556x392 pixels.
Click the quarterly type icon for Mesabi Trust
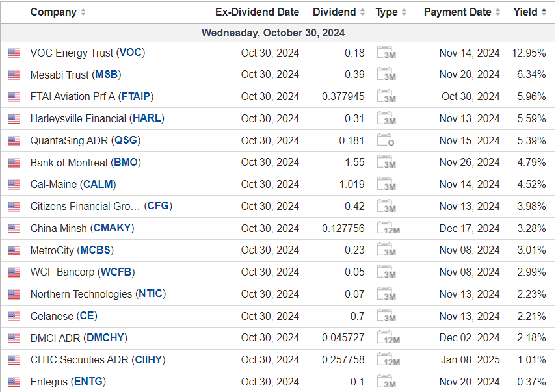click(x=386, y=75)
